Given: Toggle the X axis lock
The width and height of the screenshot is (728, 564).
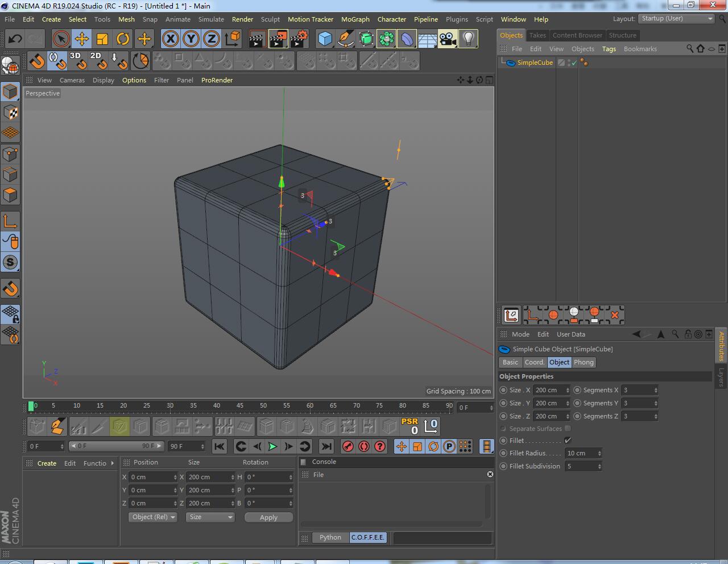Looking at the screenshot, I should 170,39.
